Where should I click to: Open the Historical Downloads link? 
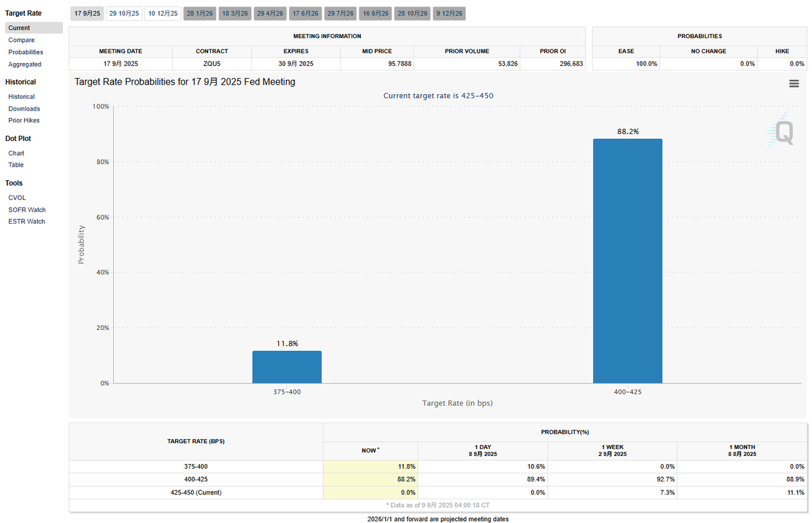pyautogui.click(x=24, y=109)
